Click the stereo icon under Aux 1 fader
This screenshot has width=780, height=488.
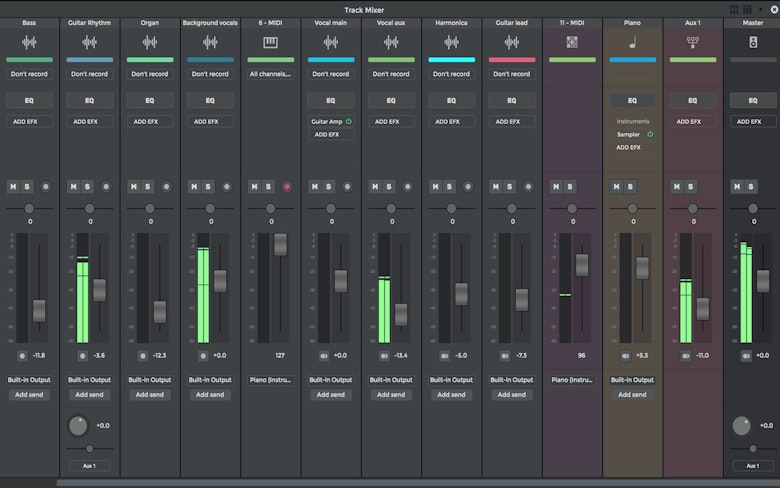686,356
